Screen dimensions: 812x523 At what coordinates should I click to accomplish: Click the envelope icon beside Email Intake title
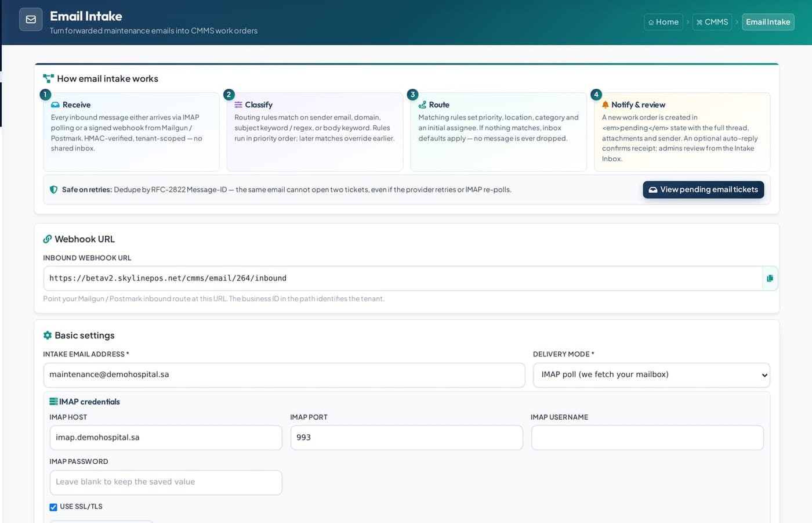click(31, 20)
